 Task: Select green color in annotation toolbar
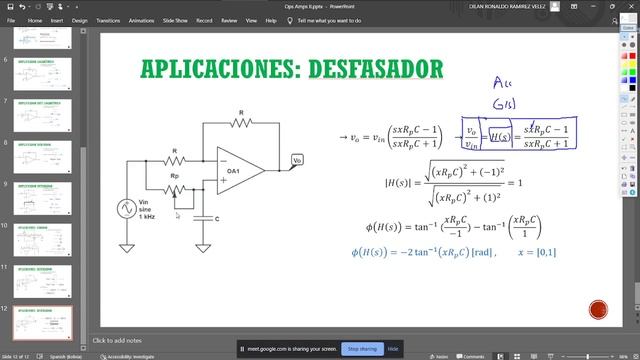(633, 72)
